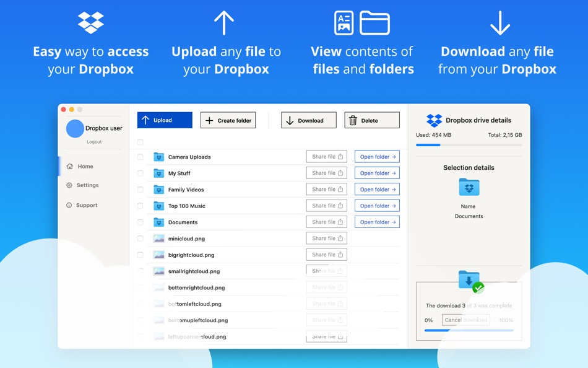This screenshot has height=368, width=588.
Task: Click the Dropbox logo in drive details
Action: click(435, 121)
